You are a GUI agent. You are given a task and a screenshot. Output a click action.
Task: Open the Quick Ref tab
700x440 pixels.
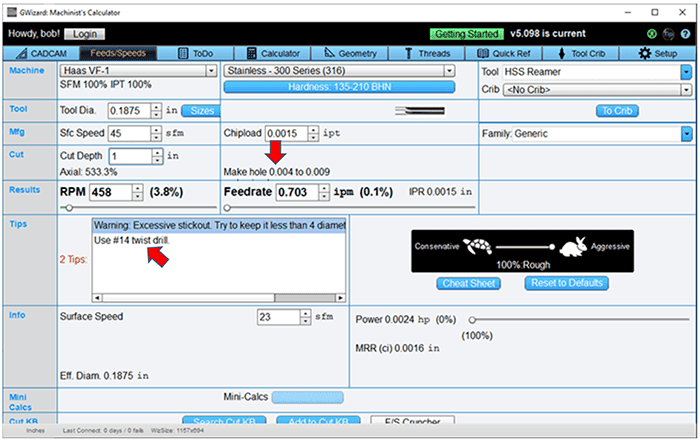click(x=504, y=54)
